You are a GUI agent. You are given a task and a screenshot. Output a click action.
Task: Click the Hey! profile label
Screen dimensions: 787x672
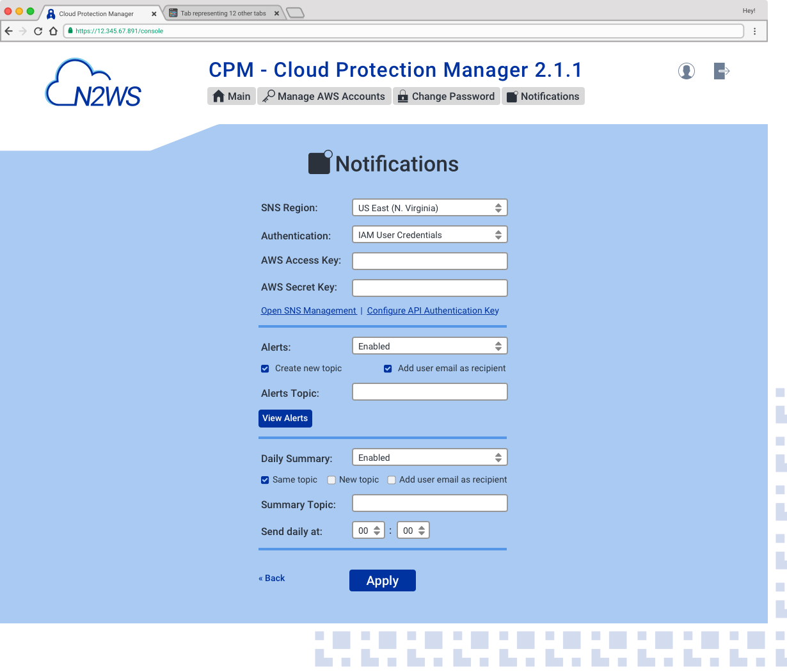point(749,11)
